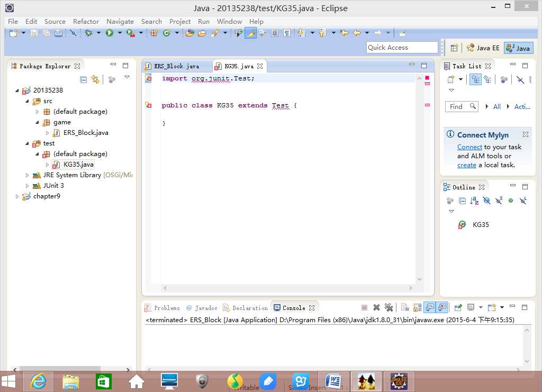Collapse the src folder node

27,101
